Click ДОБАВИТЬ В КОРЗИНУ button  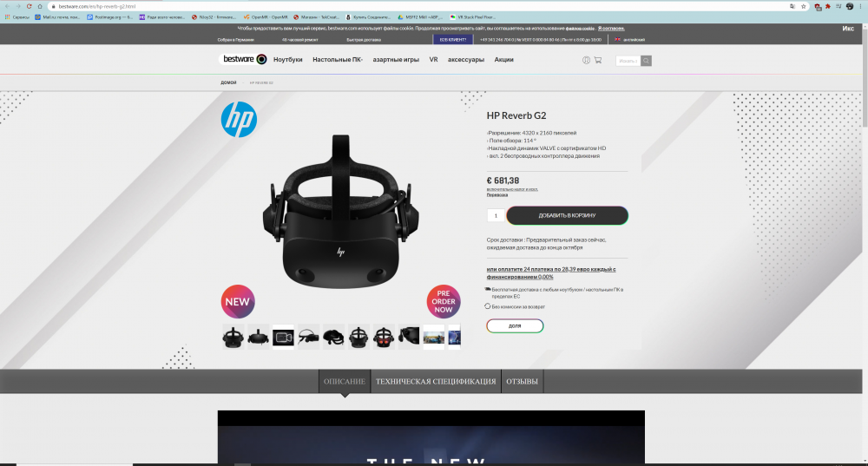click(568, 216)
